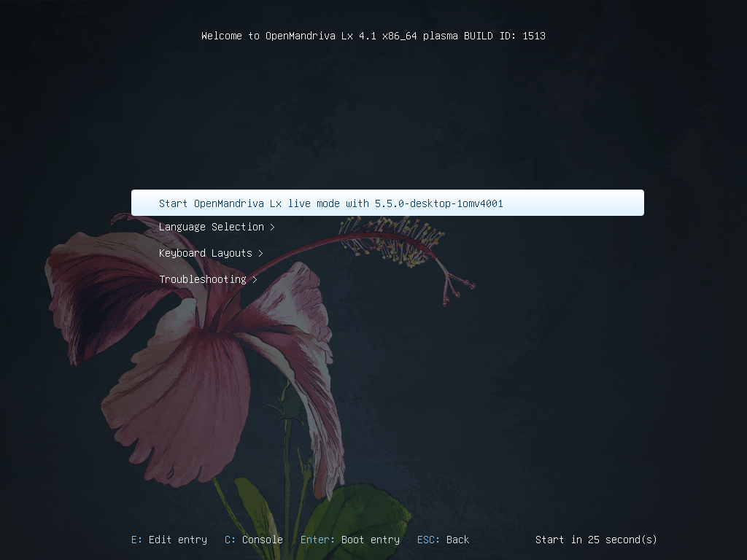Screen dimensions: 747x560
Task: Click the 'Start in 25 second(s)' countdown text
Action: (x=596, y=540)
